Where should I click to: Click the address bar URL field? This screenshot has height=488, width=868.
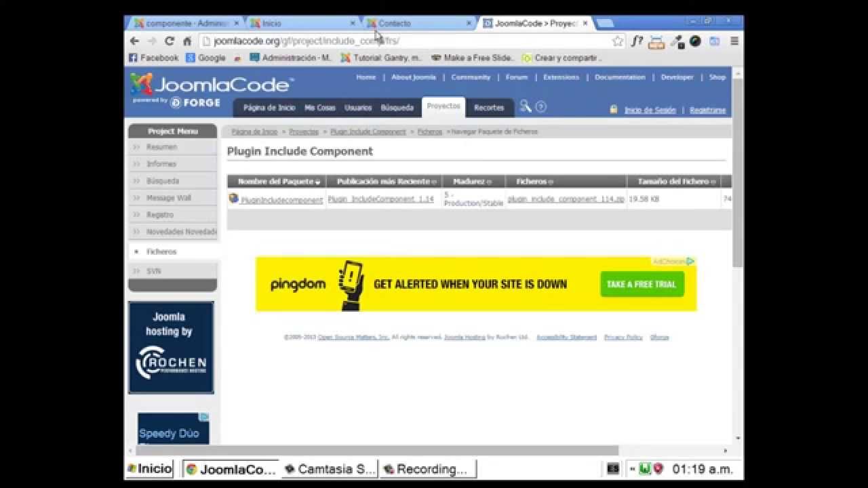tap(407, 41)
